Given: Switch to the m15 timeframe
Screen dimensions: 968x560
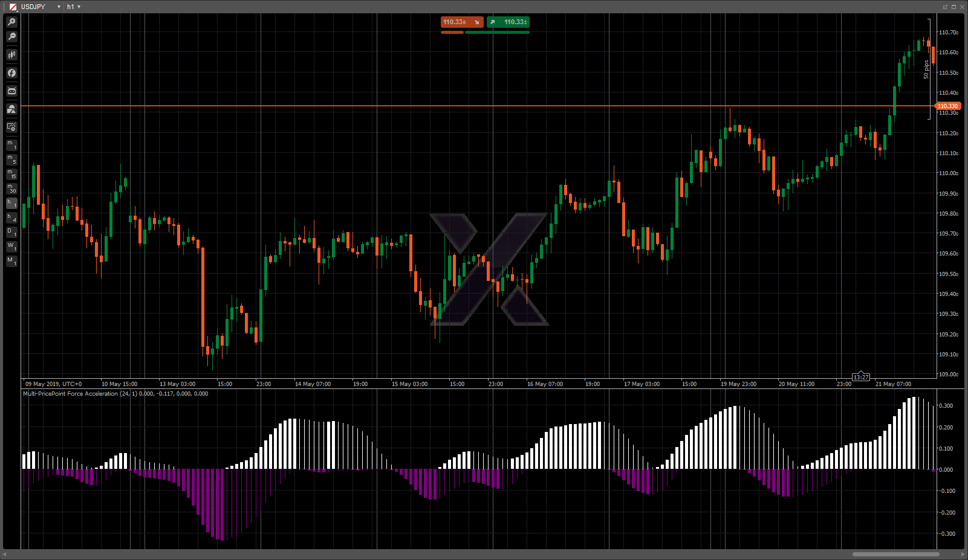Looking at the screenshot, I should coord(11,174).
